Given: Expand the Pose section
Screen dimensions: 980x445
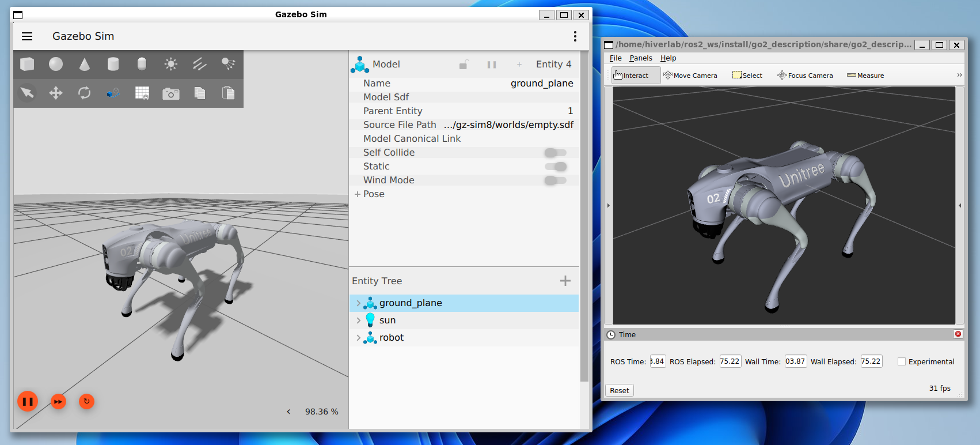Looking at the screenshot, I should pos(358,194).
